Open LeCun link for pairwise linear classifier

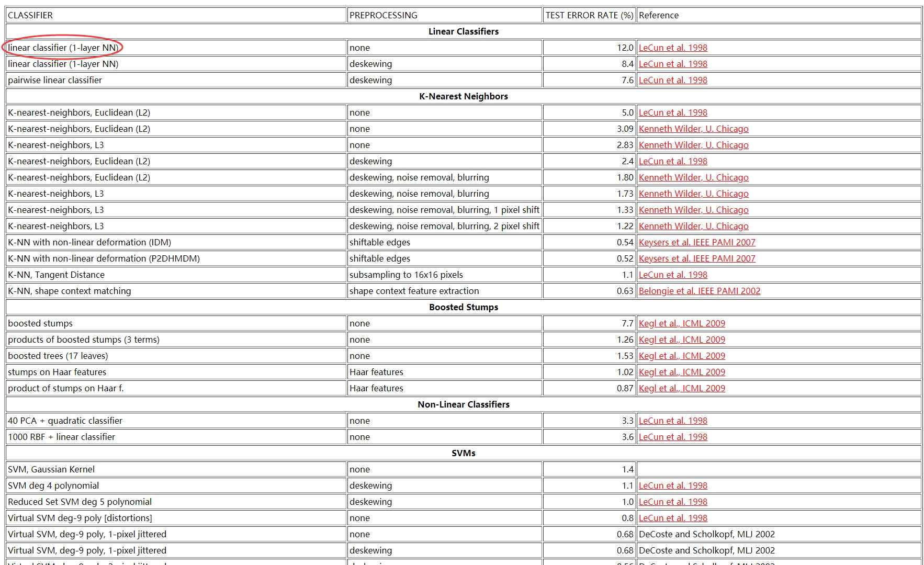672,80
